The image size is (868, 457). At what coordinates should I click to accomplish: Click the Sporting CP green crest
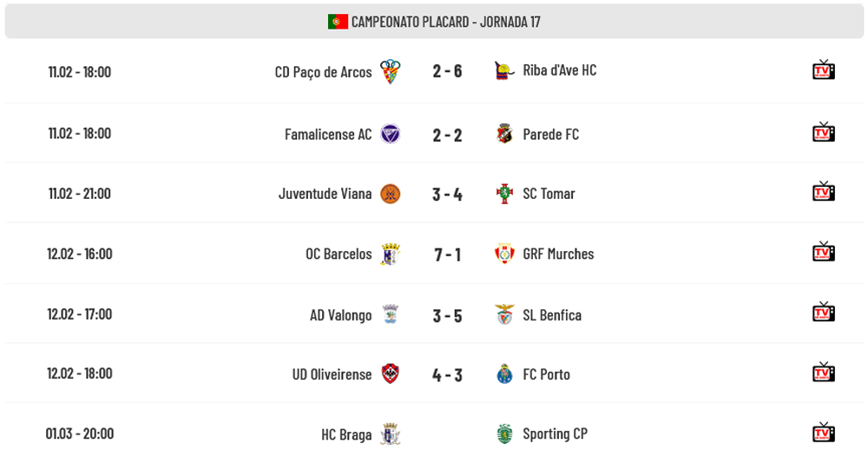point(504,434)
